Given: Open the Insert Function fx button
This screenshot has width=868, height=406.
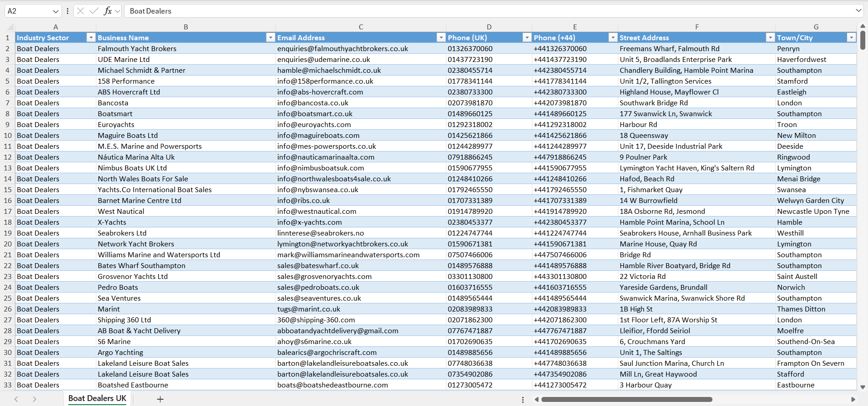Looking at the screenshot, I should point(108,11).
